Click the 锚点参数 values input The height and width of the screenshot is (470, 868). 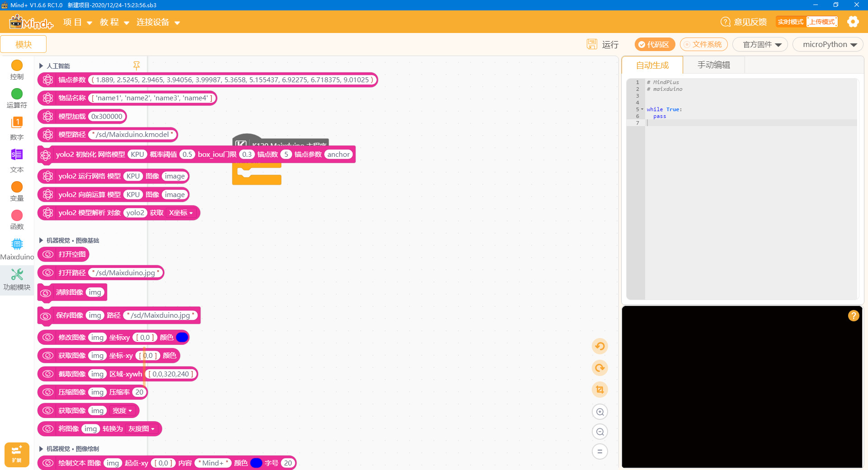(x=232, y=80)
